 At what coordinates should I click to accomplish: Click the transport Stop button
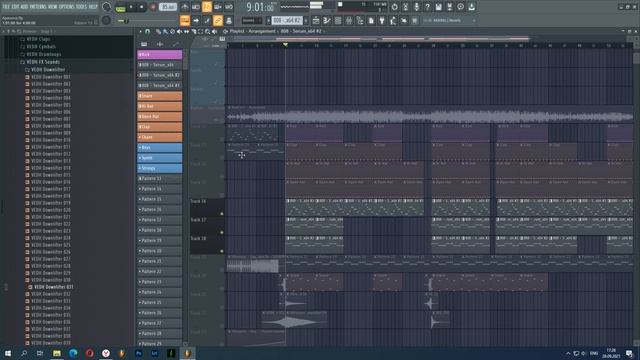point(142,7)
